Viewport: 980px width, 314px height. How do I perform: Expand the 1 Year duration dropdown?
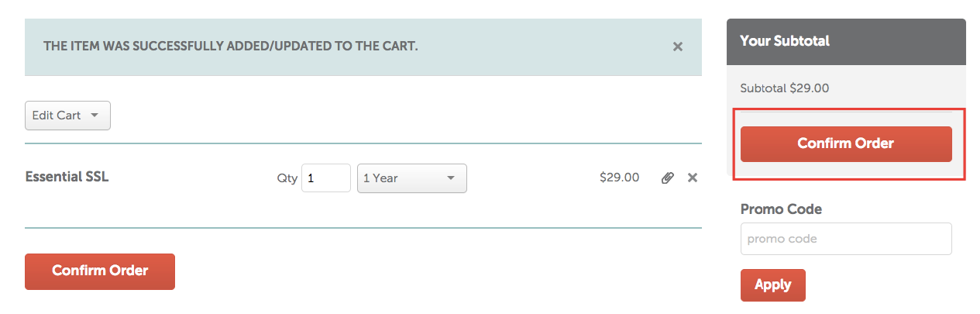[x=411, y=178]
